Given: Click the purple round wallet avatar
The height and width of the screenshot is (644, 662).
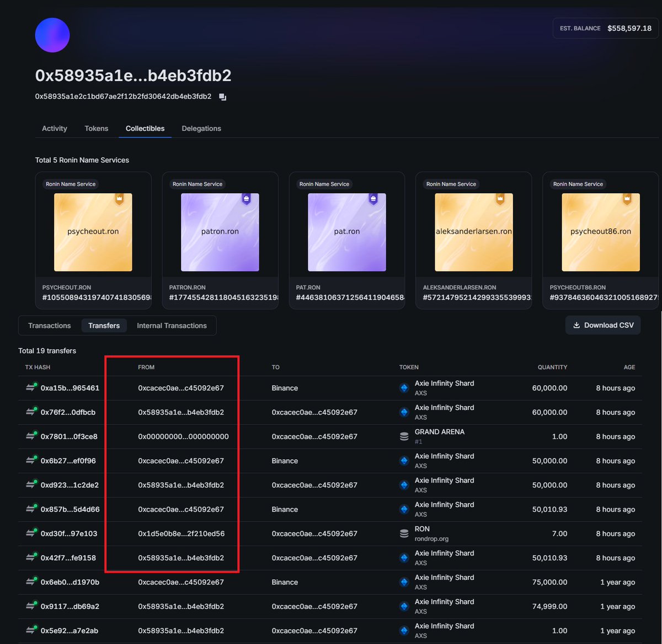Looking at the screenshot, I should tap(52, 35).
